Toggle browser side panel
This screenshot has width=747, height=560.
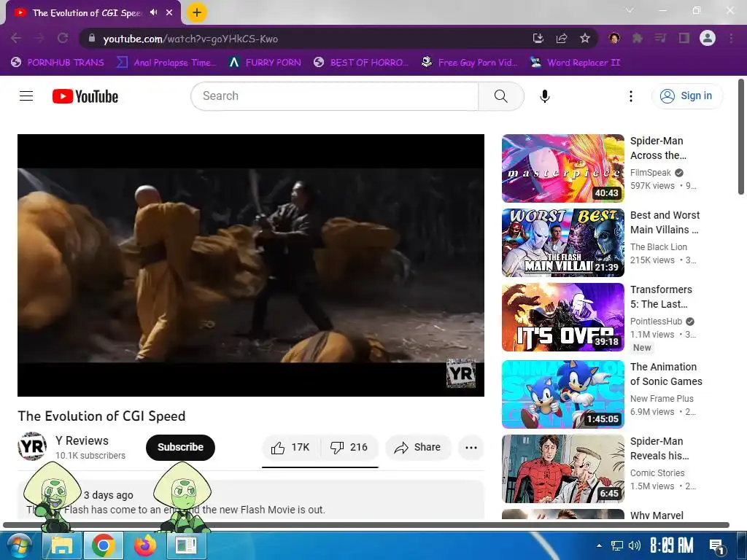pyautogui.click(x=684, y=38)
